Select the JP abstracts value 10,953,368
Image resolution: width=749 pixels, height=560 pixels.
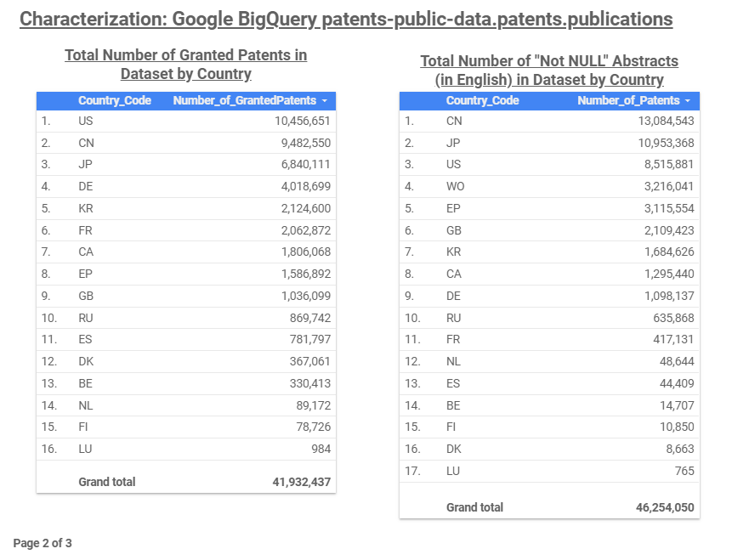tap(666, 143)
